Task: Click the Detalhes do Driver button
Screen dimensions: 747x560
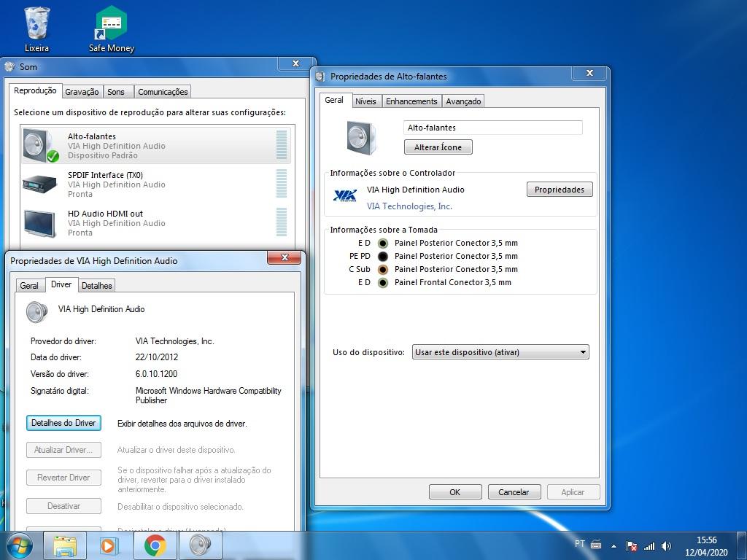Action: [63, 423]
